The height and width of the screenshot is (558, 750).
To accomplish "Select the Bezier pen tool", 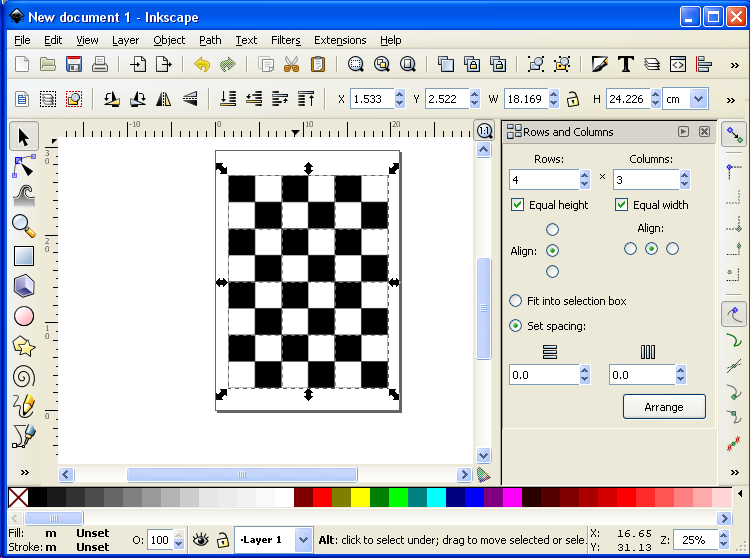I will pyautogui.click(x=23, y=436).
